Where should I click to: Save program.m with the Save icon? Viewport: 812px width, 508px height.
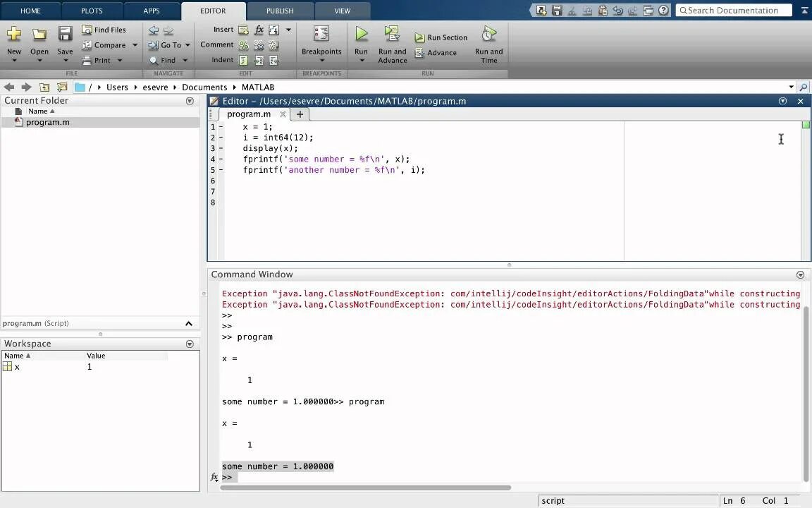[x=65, y=34]
